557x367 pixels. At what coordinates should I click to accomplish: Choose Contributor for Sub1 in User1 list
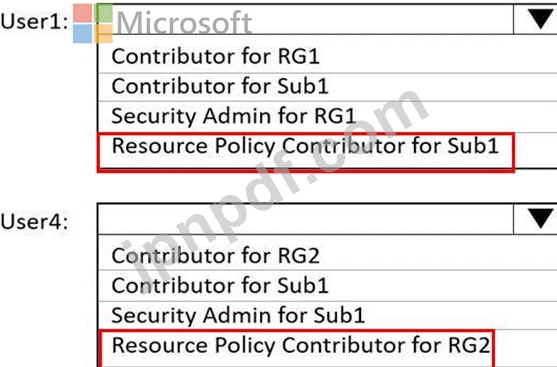(x=327, y=87)
